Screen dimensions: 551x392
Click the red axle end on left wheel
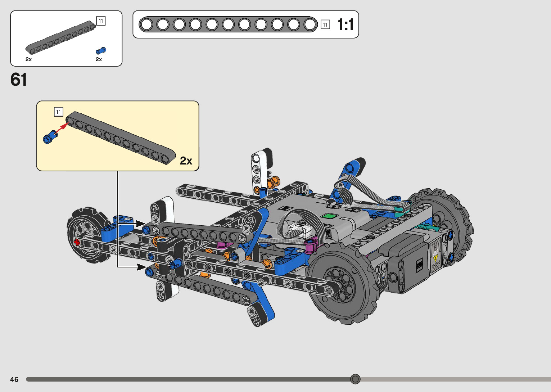click(x=76, y=242)
